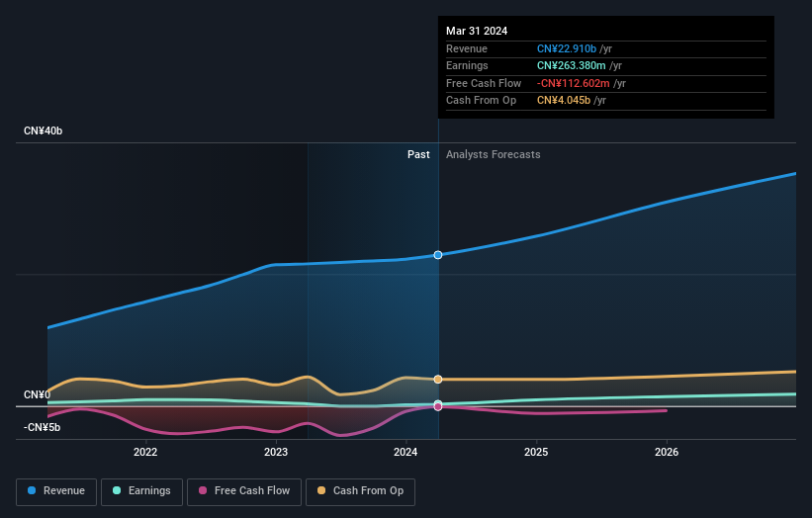Toggle the Earnings legend button
The width and height of the screenshot is (812, 518).
(x=141, y=491)
